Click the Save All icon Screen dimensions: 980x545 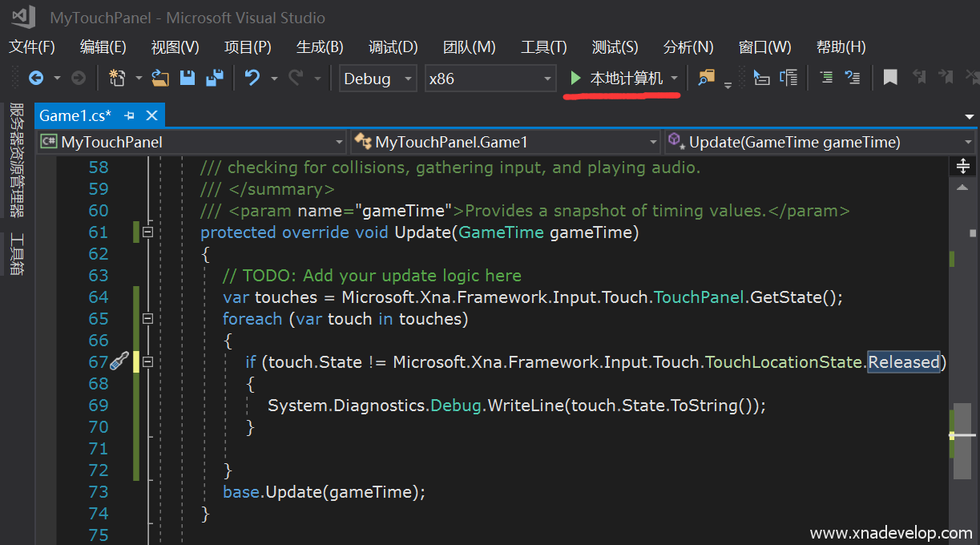214,79
